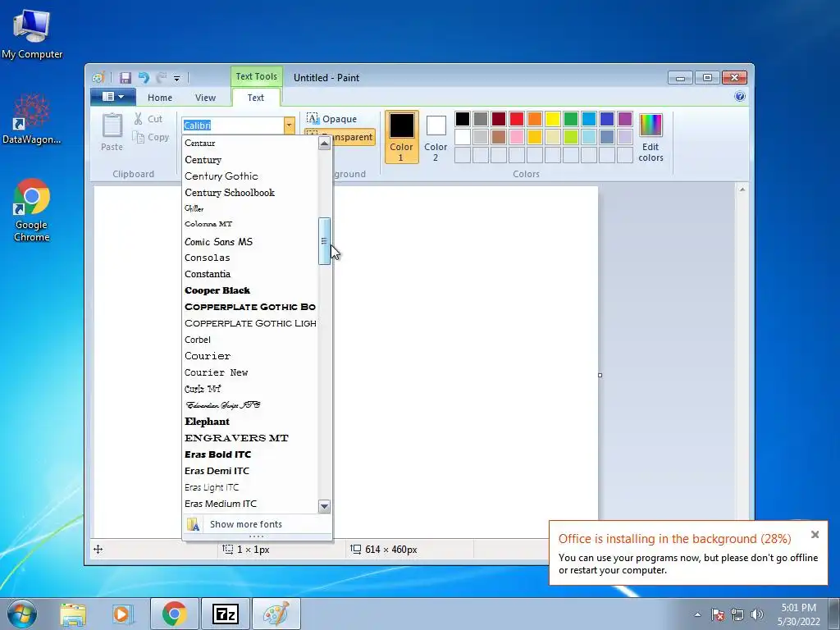Click Show more fonts link
The width and height of the screenshot is (840, 630).
[x=257, y=524]
